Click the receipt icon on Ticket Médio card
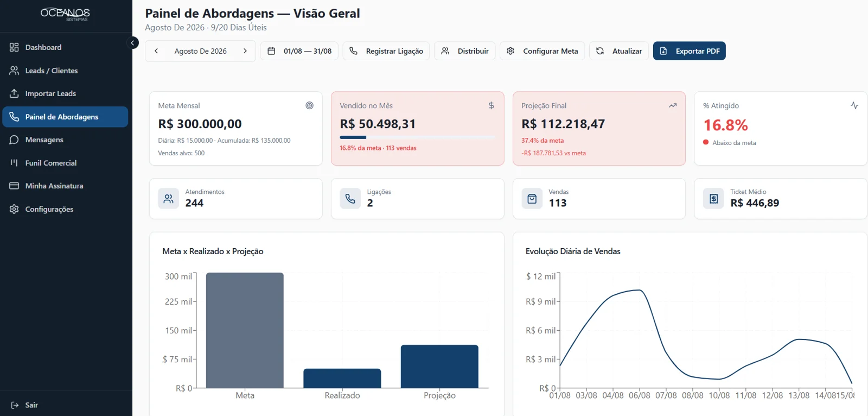This screenshot has width=868, height=416. 714,199
